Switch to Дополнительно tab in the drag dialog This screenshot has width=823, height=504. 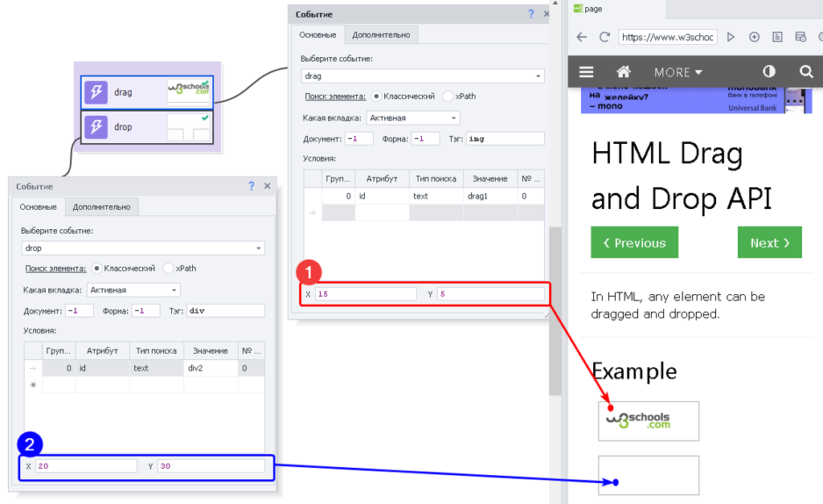(381, 35)
